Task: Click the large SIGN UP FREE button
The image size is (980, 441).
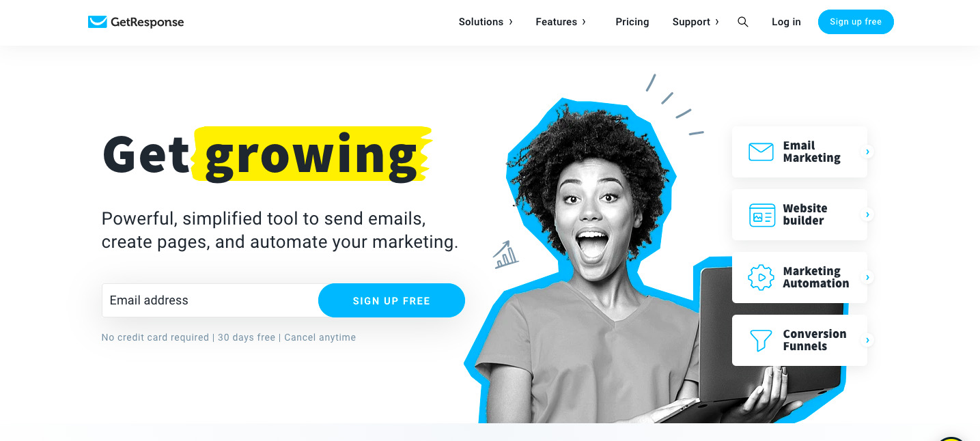Action: click(x=391, y=300)
